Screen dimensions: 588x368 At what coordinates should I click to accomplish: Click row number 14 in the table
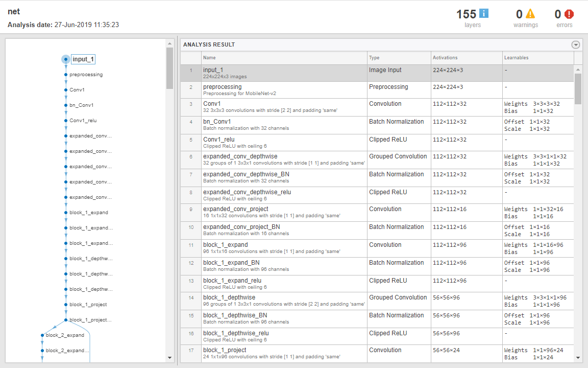coord(191,298)
